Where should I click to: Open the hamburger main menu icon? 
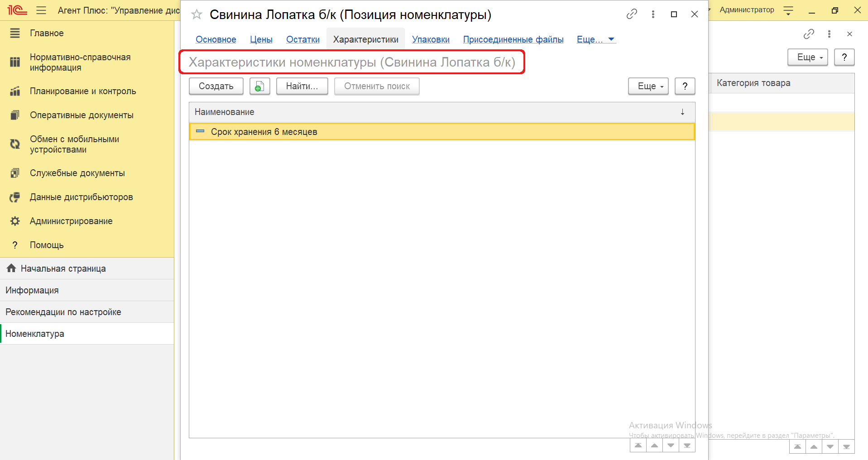point(41,10)
